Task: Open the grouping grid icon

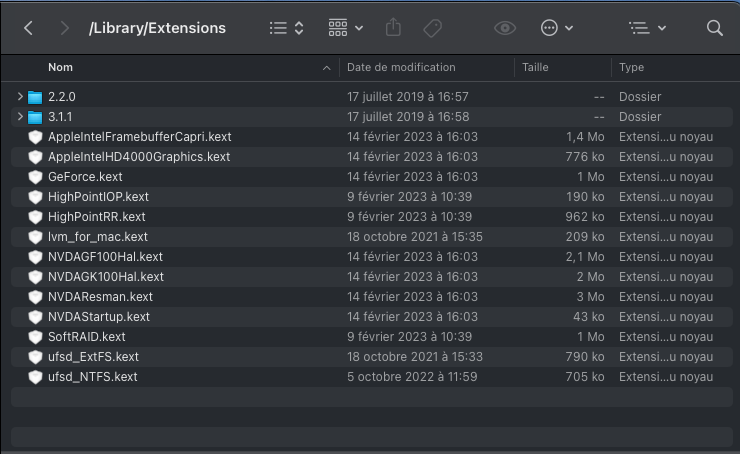Action: point(338,28)
